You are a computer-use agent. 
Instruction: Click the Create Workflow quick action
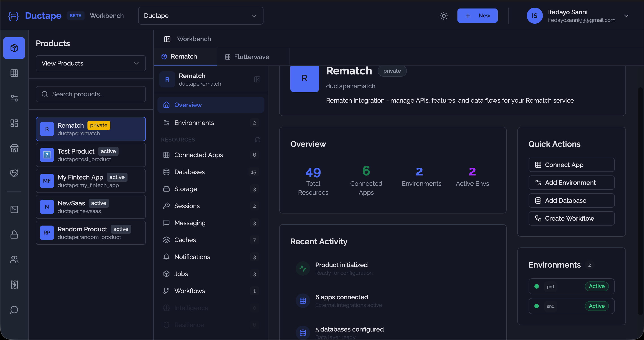pos(571,218)
